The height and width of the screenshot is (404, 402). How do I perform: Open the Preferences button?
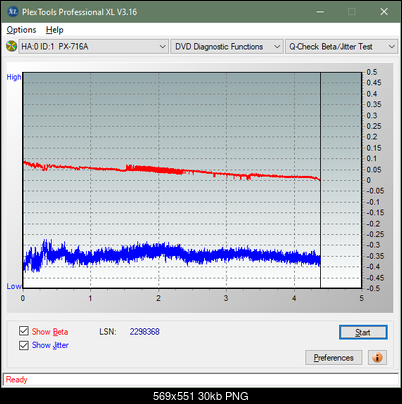(334, 358)
